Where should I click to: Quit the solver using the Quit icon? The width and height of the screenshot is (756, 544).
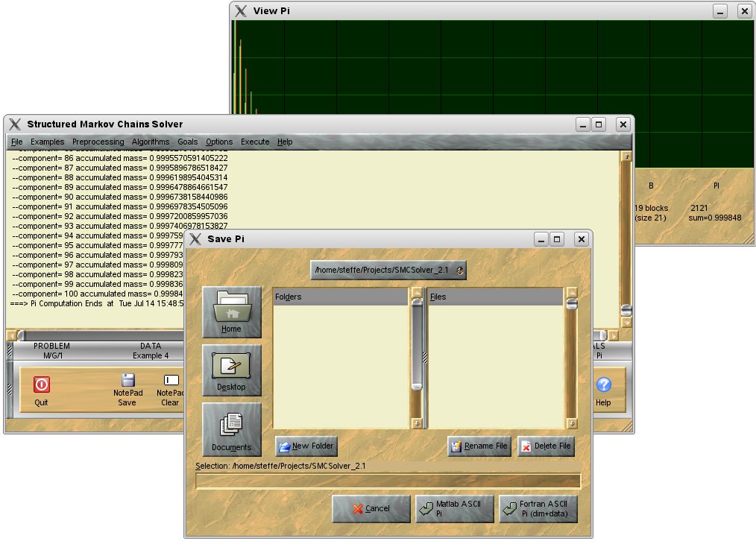pos(41,385)
